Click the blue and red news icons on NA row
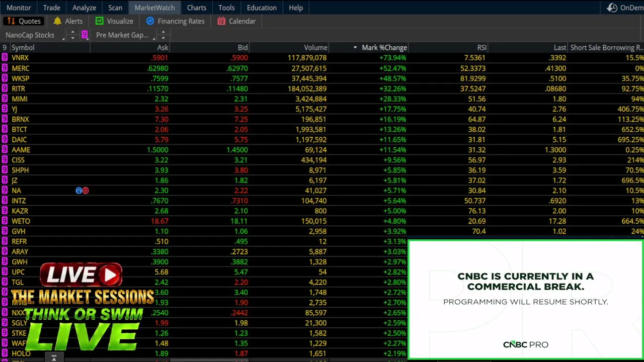 (x=82, y=191)
